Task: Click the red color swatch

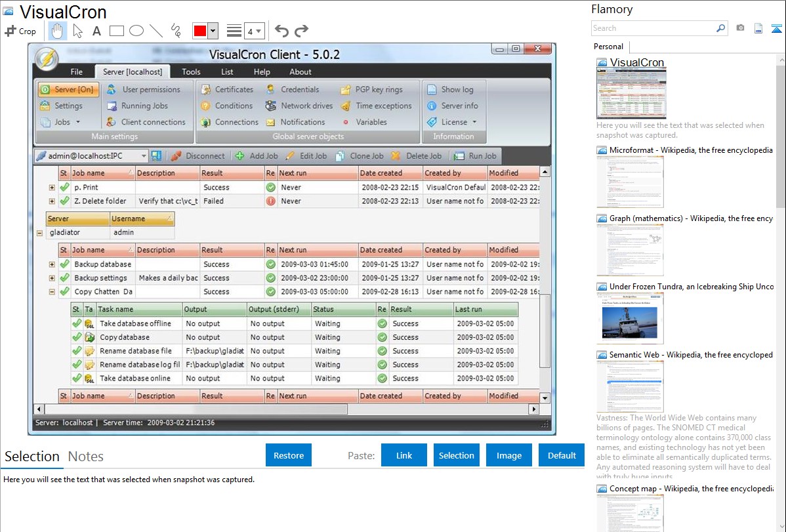Action: tap(200, 31)
